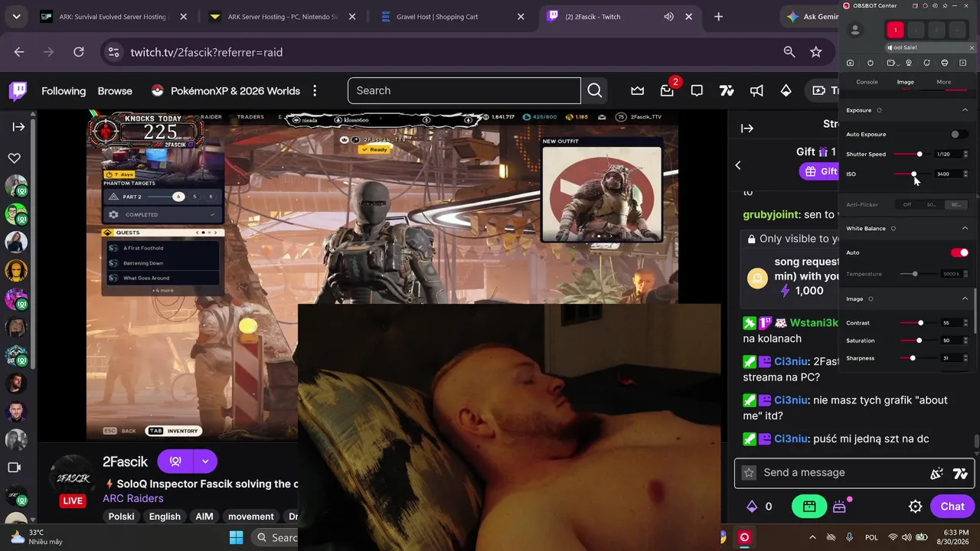Click the Twitch search magnifier button
Screen dimensions: 980x551
point(595,90)
